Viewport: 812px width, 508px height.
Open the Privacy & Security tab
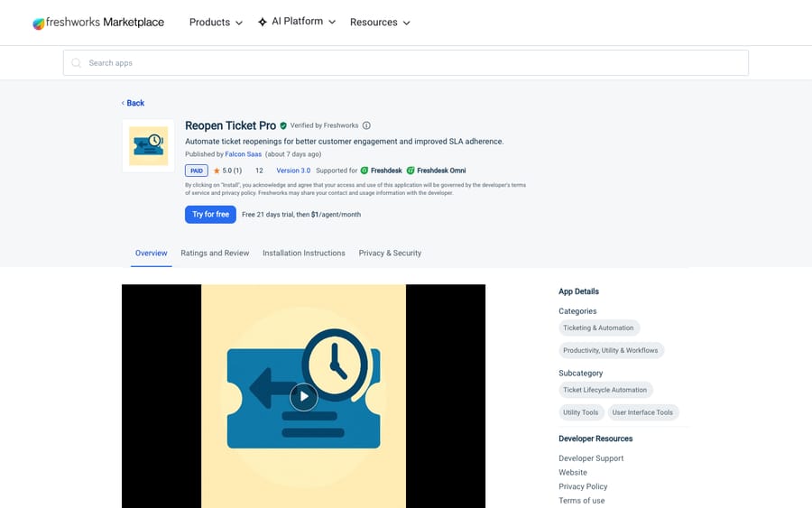pos(390,254)
